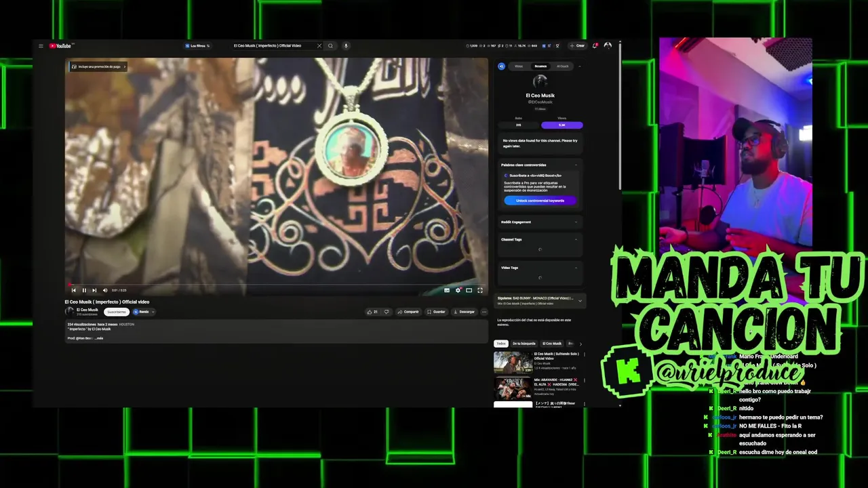Screen dimensions: 868x488
Task: Go to YouTube home via logo
Action: 60,46
